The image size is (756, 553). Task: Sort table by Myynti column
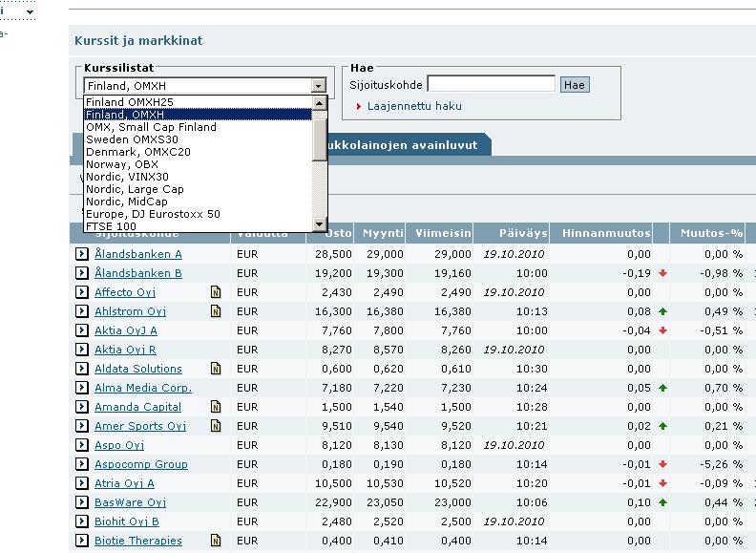coord(383,233)
